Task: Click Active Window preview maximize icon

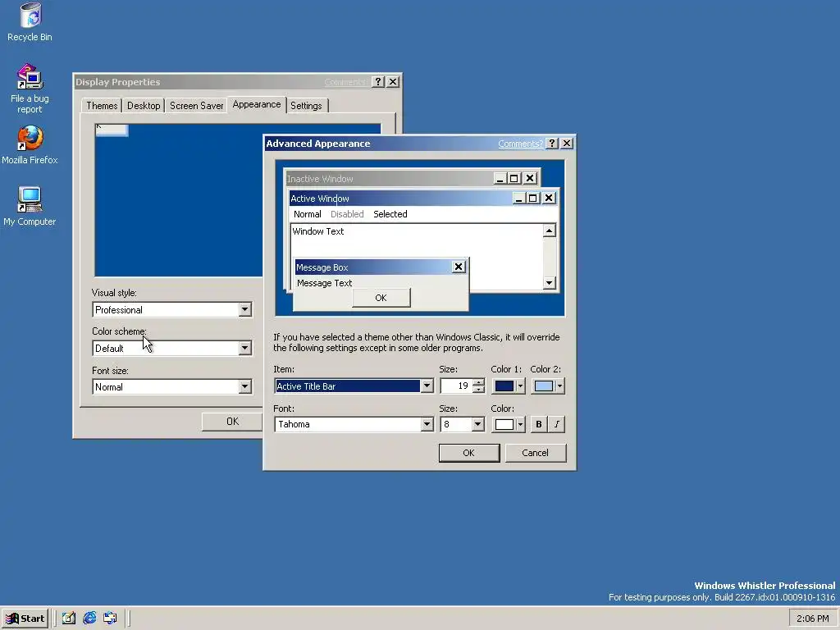Action: point(532,199)
